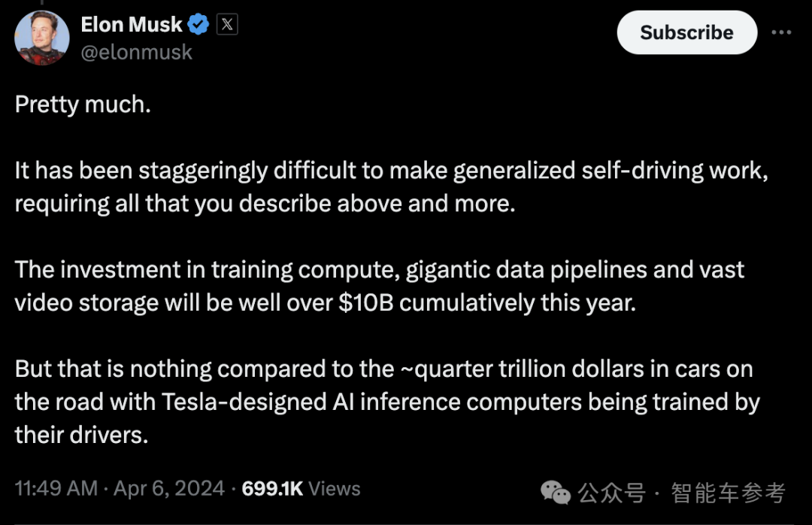Click the final line "their drivers."
This screenshot has width=812, height=525.
click(81, 434)
